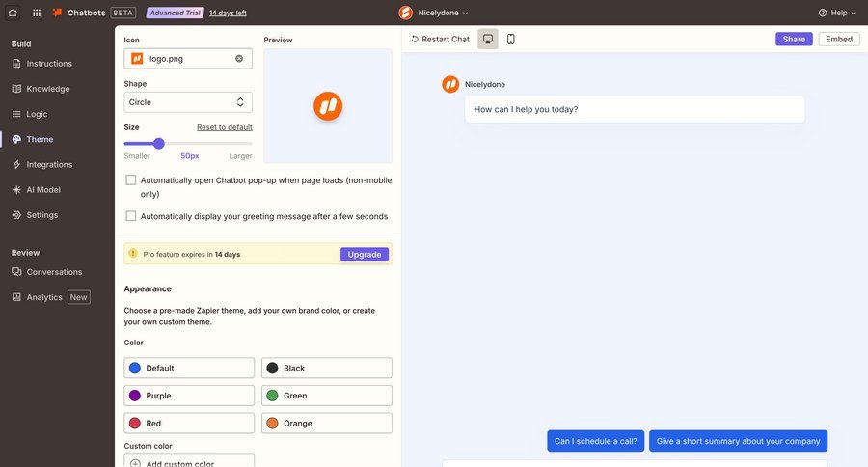Click the How can I help you today? message
This screenshot has width=868, height=467.
coord(635,109)
